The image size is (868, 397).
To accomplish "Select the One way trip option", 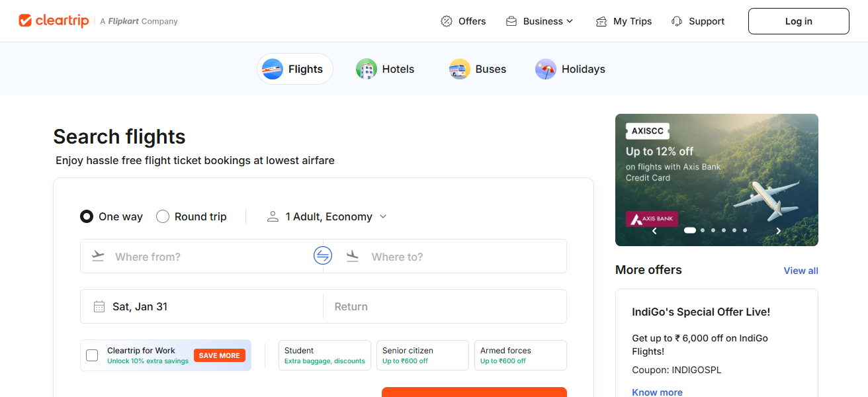I will 87,216.
